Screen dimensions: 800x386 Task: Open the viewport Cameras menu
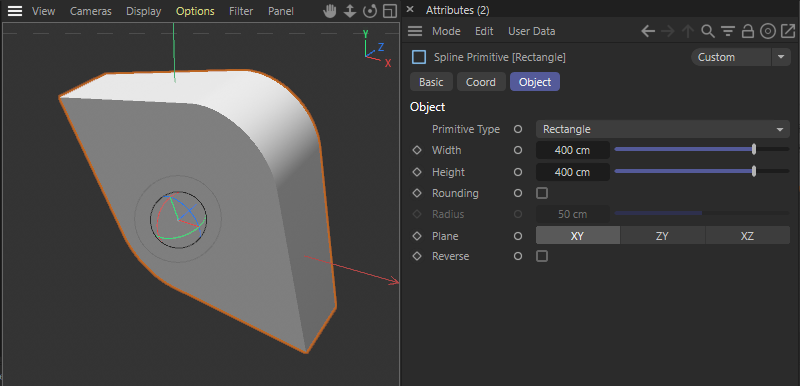click(90, 11)
